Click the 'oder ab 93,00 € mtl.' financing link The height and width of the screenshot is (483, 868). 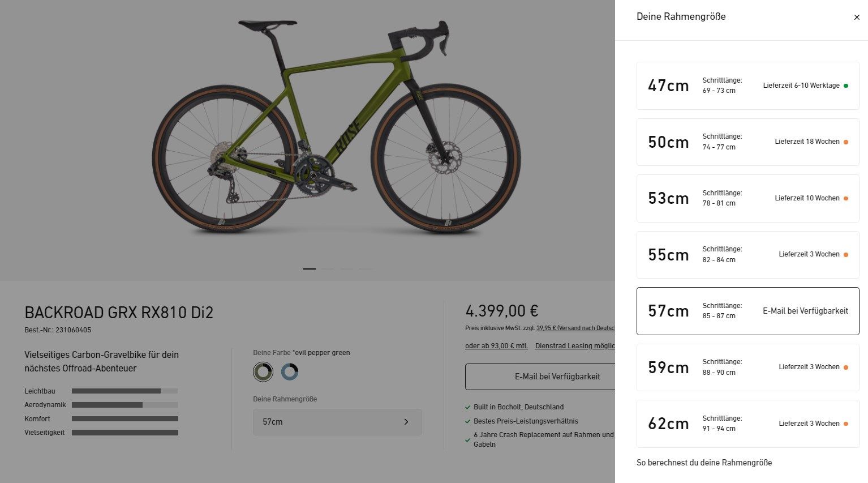(x=496, y=346)
